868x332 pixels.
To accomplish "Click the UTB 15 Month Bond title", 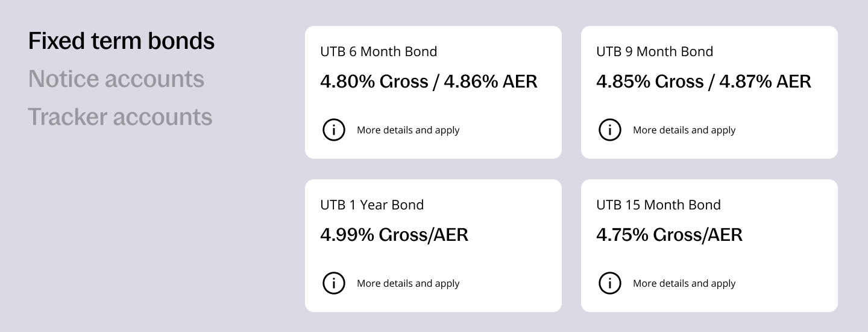I will (x=658, y=205).
